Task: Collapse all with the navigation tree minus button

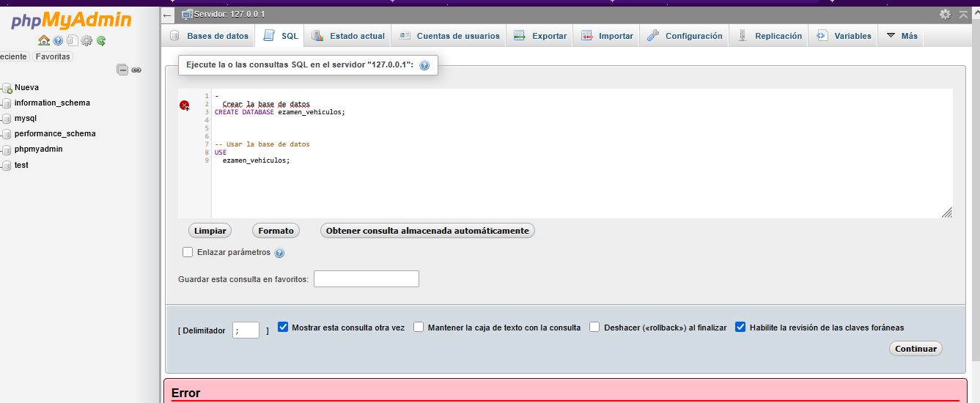Action: [122, 70]
